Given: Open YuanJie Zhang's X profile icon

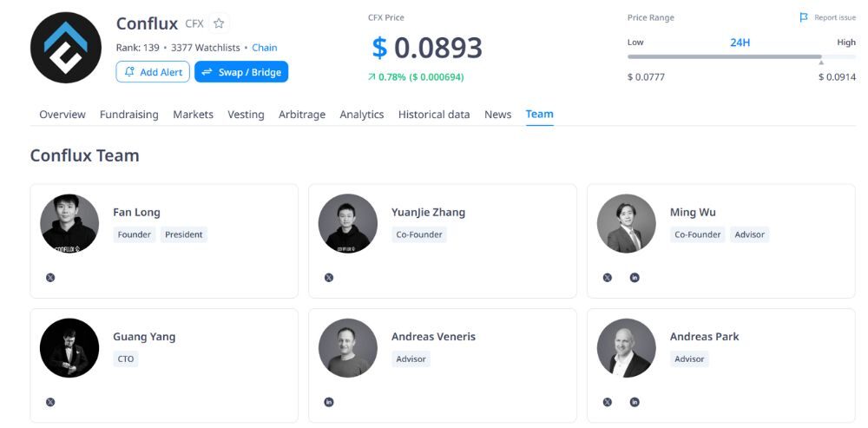Looking at the screenshot, I should click(329, 277).
